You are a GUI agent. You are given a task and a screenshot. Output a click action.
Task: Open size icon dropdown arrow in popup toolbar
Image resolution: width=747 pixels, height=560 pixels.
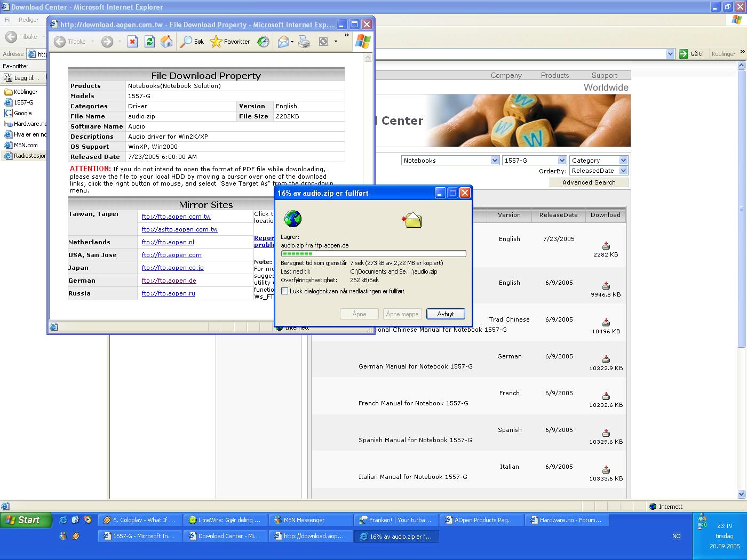pyautogui.click(x=336, y=42)
